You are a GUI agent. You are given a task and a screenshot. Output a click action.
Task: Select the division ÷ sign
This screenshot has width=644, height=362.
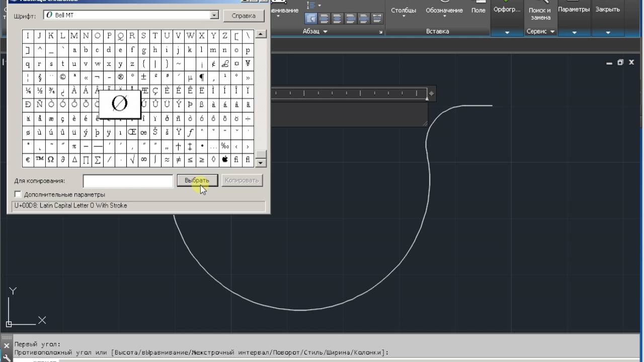pos(248,119)
